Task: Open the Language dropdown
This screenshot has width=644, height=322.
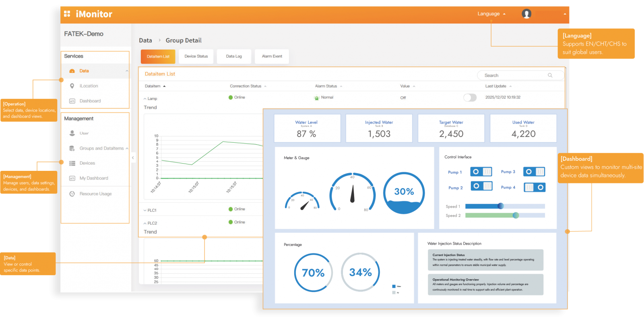Action: (x=491, y=14)
